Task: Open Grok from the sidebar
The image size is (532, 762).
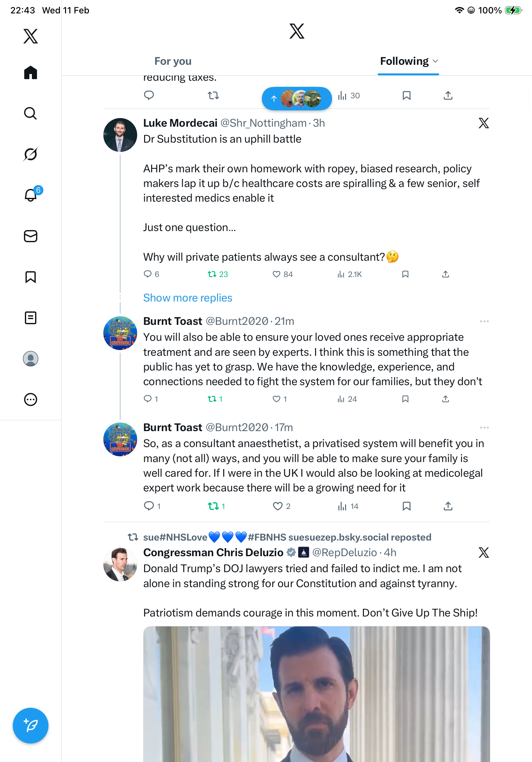Action: click(x=30, y=154)
